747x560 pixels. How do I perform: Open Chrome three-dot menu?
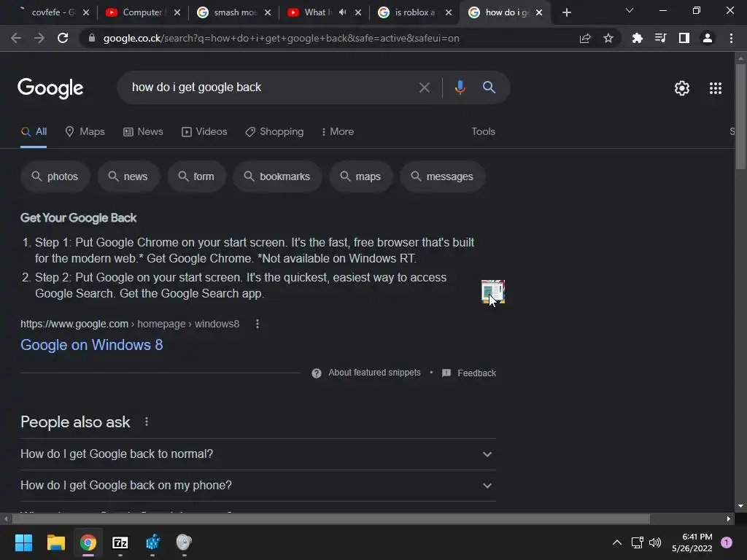731,38
